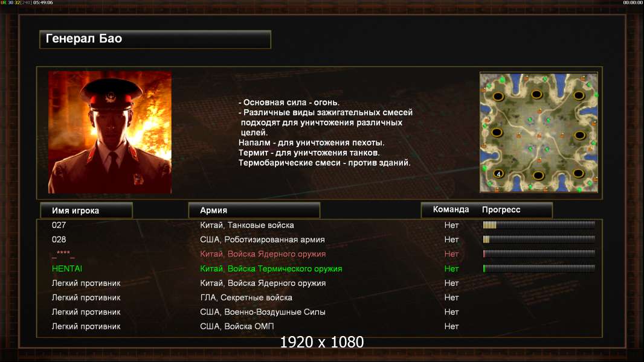Select player 027 in the player list
The image size is (644, 362).
[x=59, y=225]
